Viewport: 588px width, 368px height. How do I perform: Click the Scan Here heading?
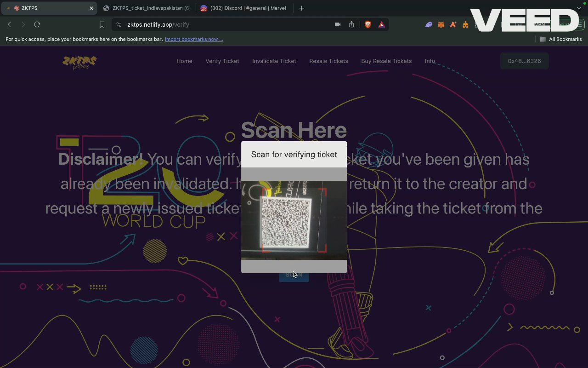[x=294, y=130]
